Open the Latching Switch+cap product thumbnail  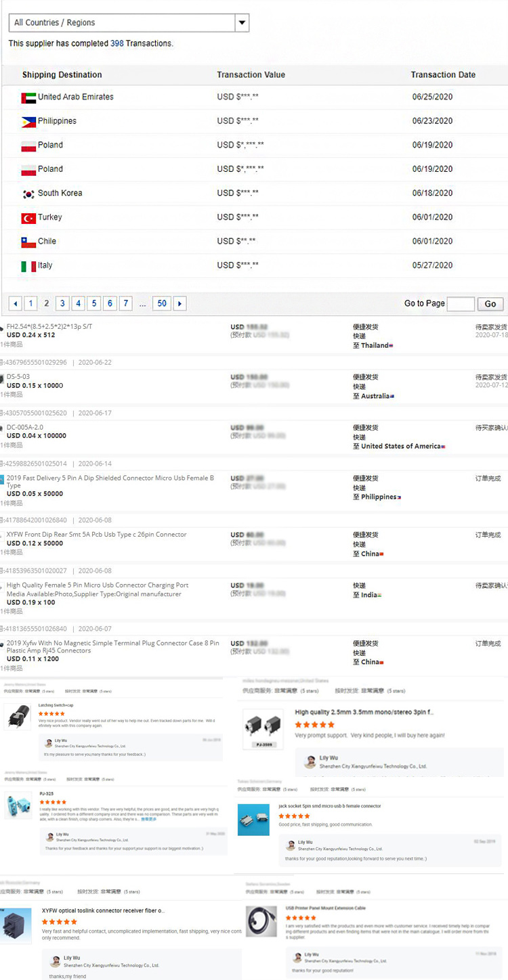pos(17,717)
